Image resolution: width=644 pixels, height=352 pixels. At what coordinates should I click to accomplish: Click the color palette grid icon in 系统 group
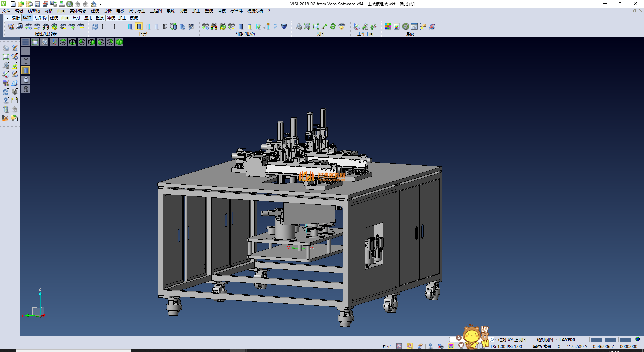click(x=388, y=27)
